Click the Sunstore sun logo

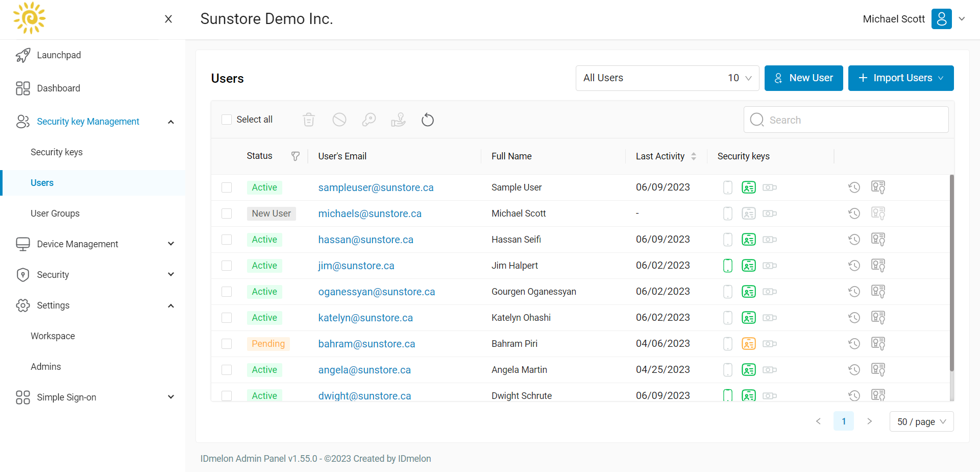coord(30,18)
